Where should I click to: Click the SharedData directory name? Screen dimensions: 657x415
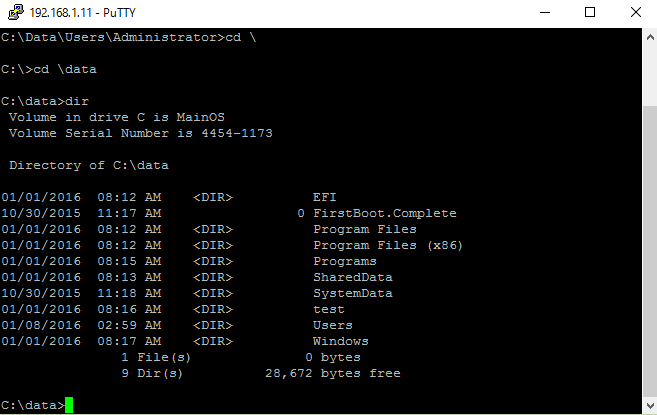pyautogui.click(x=353, y=277)
